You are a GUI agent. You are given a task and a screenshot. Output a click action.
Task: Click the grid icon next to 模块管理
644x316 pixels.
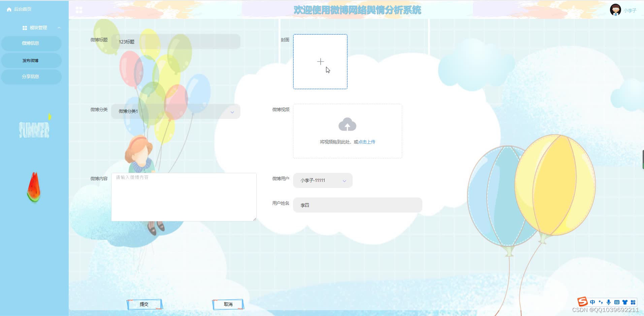(24, 27)
